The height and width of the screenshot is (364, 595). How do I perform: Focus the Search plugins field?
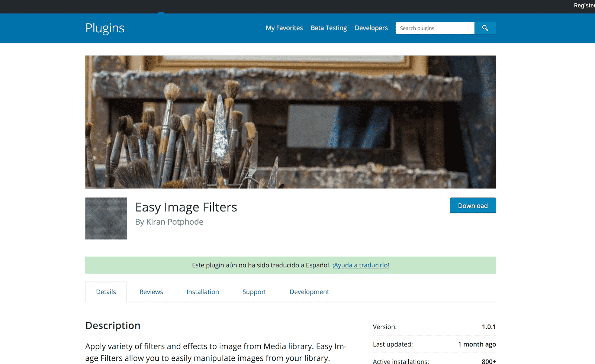point(435,28)
